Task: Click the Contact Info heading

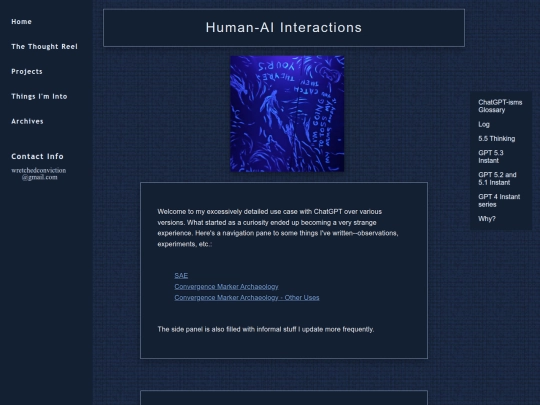Action: (x=37, y=156)
